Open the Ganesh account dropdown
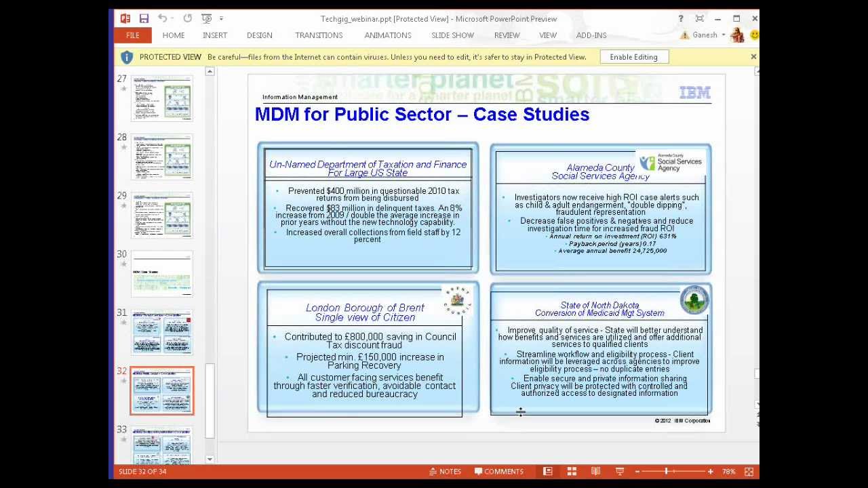The height and width of the screenshot is (488, 868). (x=709, y=35)
